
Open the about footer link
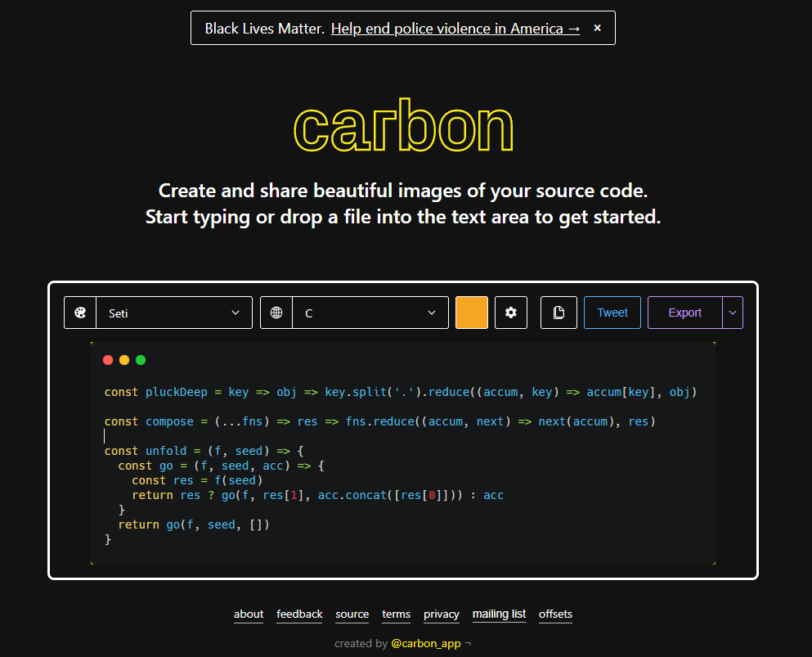[249, 614]
